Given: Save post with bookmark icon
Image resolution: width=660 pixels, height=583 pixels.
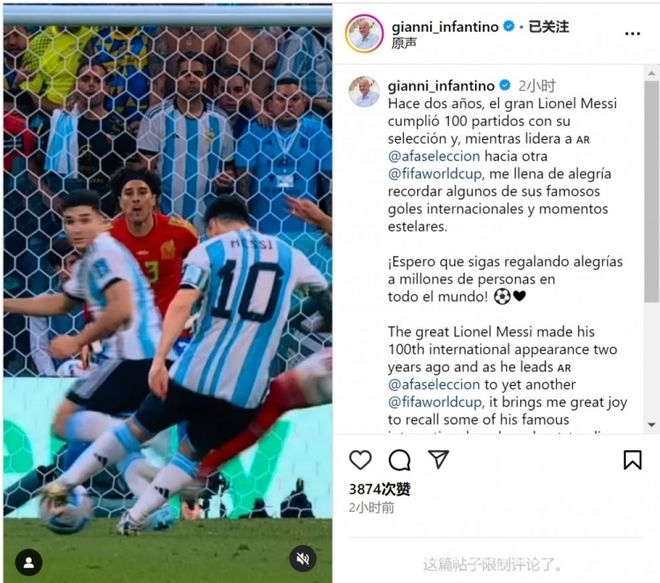Looking at the screenshot, I should click(x=632, y=459).
